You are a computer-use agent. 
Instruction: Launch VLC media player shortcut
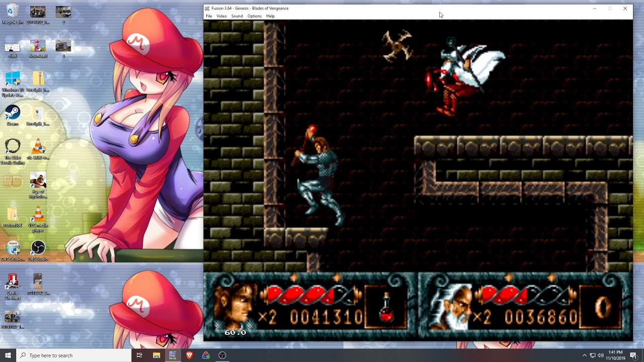38,220
